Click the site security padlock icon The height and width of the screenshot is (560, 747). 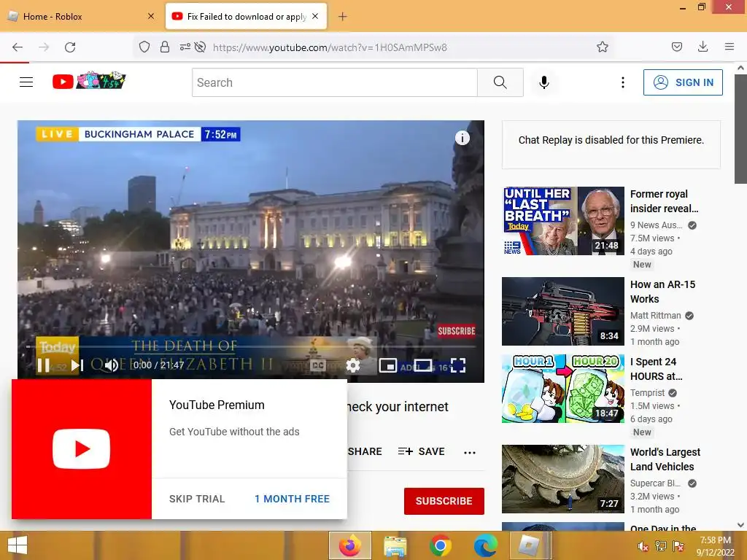click(x=165, y=47)
